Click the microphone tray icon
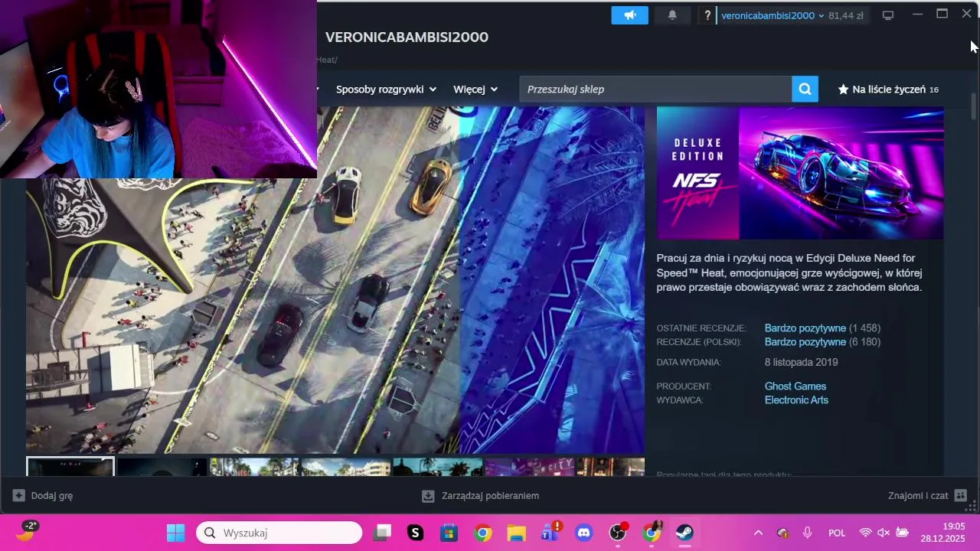The height and width of the screenshot is (551, 980). pos(807,533)
